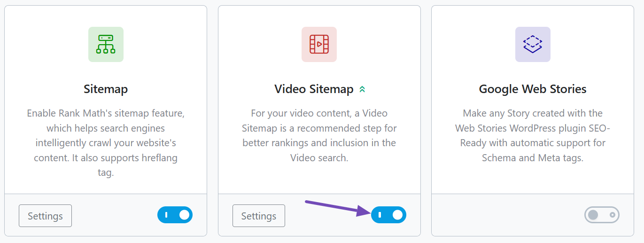Click the Video Sitemap heading text
The height and width of the screenshot is (243, 644).
[x=314, y=89]
